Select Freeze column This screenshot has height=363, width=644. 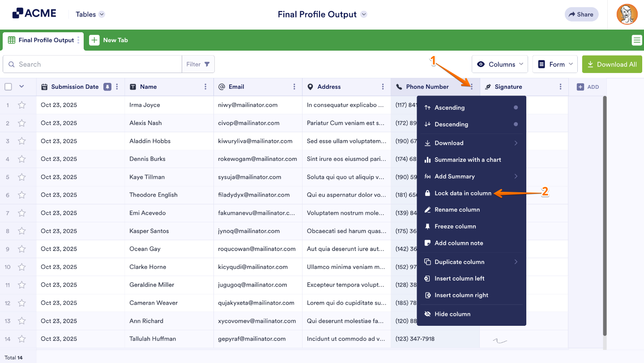471,226
